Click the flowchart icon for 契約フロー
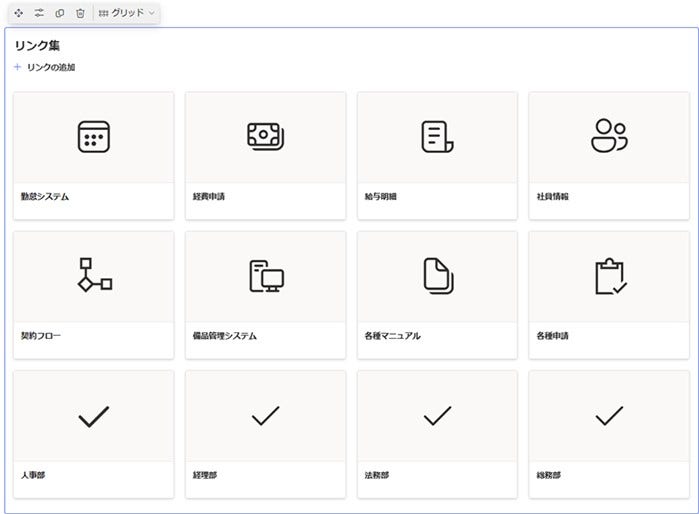The image size is (699, 514). click(94, 275)
